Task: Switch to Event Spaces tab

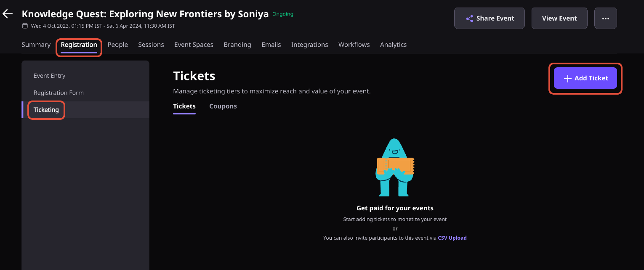Action: pyautogui.click(x=194, y=45)
